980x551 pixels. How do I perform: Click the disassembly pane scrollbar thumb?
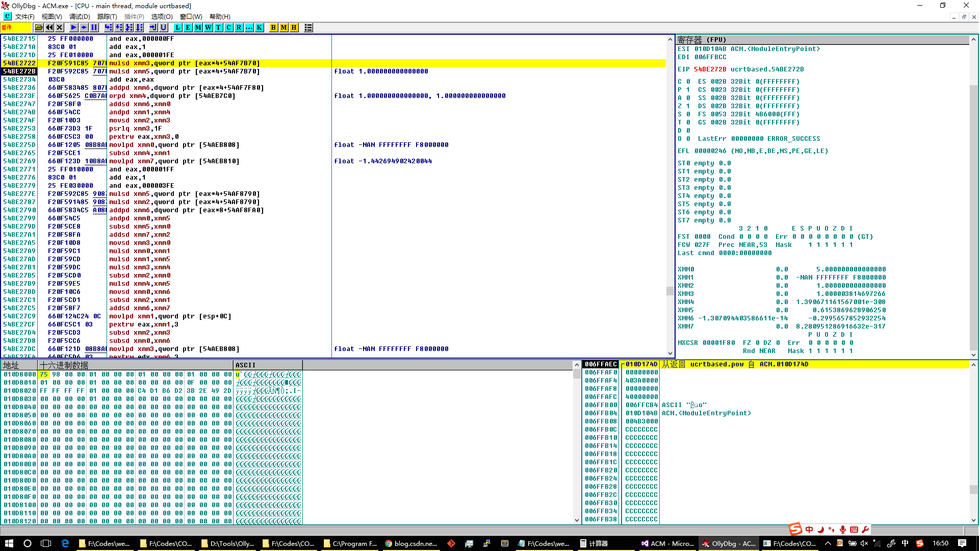[x=670, y=291]
